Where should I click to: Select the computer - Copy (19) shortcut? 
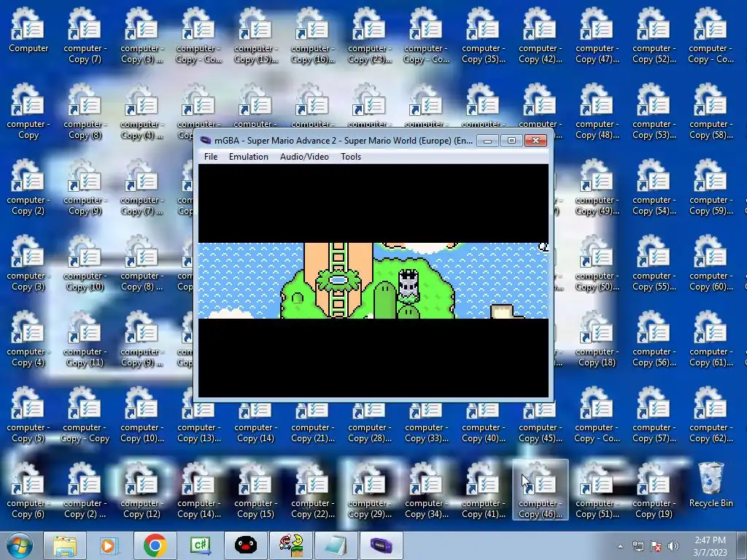tap(654, 490)
